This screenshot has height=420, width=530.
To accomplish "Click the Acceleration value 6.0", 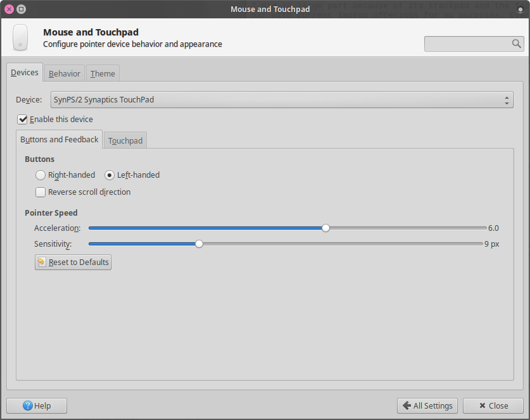I will [493, 228].
